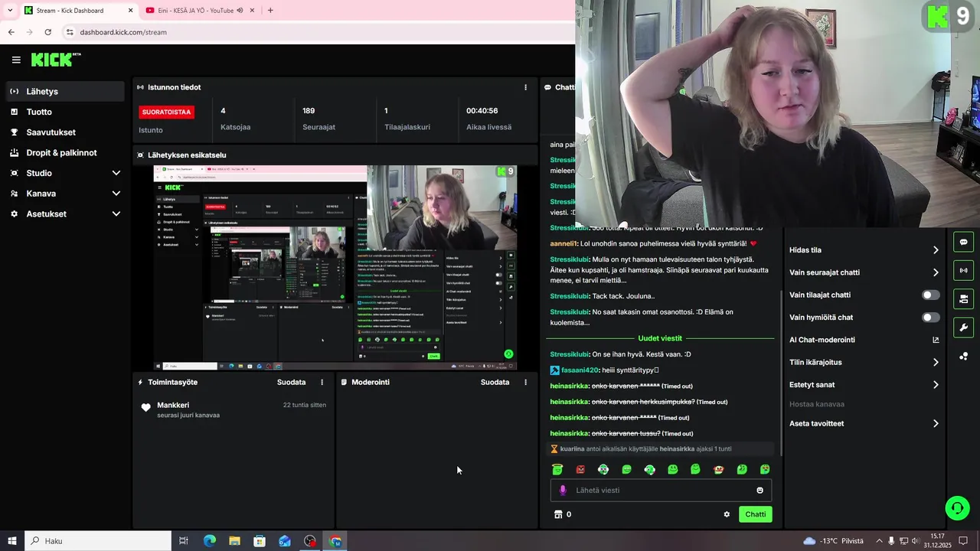
Task: Open Estetyt sanat setting
Action: coord(864,385)
